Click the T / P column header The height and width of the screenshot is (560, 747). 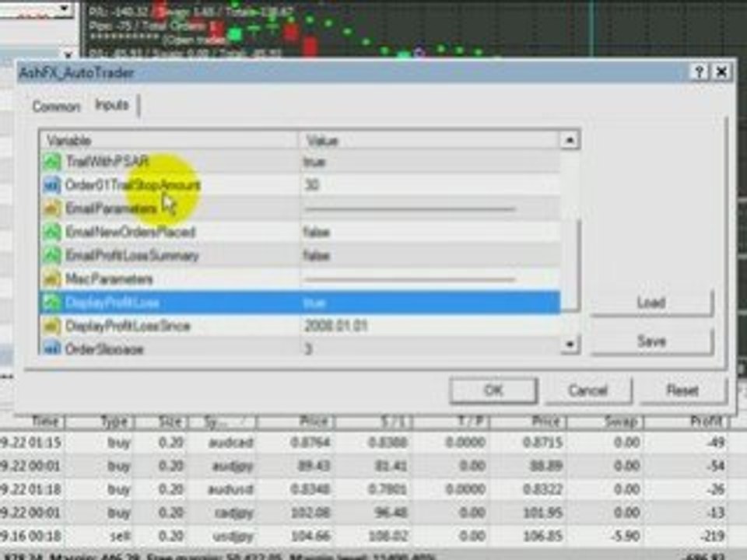click(x=471, y=422)
